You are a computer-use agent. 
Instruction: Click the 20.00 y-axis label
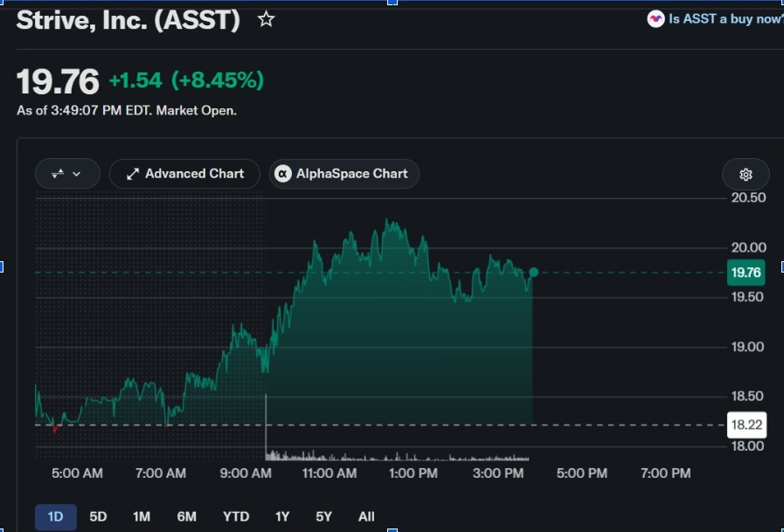[748, 247]
